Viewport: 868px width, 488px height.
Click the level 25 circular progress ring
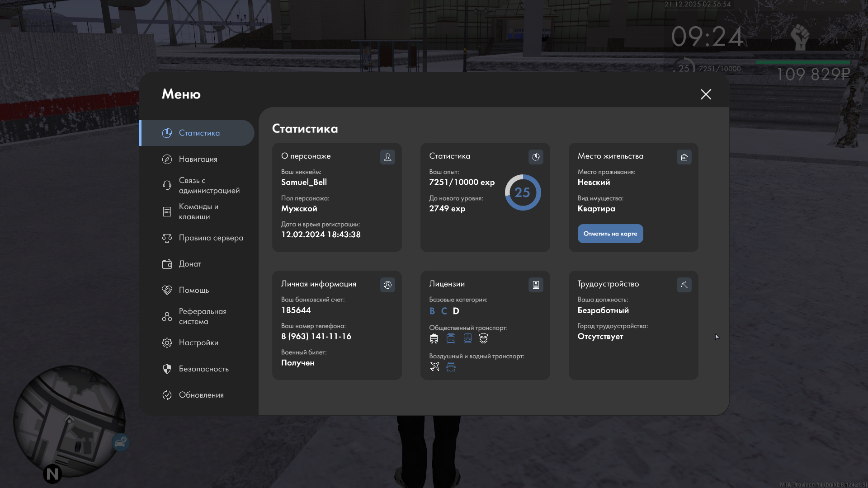pyautogui.click(x=523, y=192)
